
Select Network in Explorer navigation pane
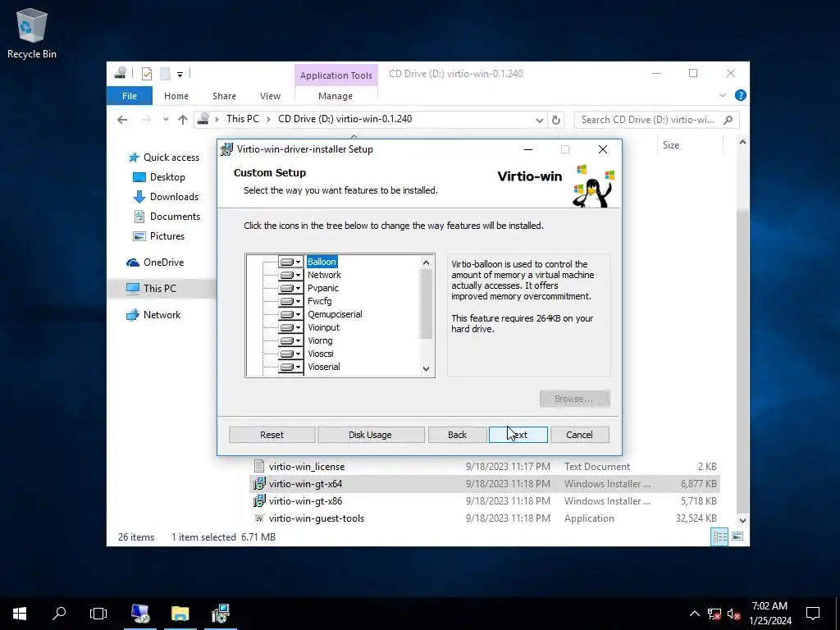(153, 315)
